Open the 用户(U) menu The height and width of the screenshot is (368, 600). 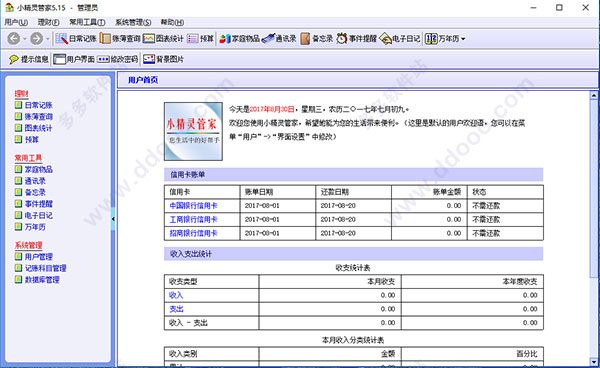click(16, 22)
